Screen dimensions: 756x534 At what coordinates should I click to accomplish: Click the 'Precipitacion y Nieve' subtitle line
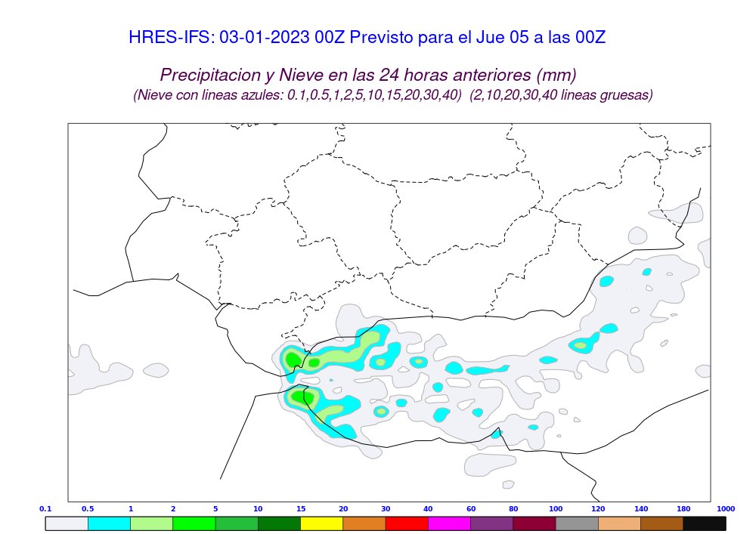tap(368, 75)
